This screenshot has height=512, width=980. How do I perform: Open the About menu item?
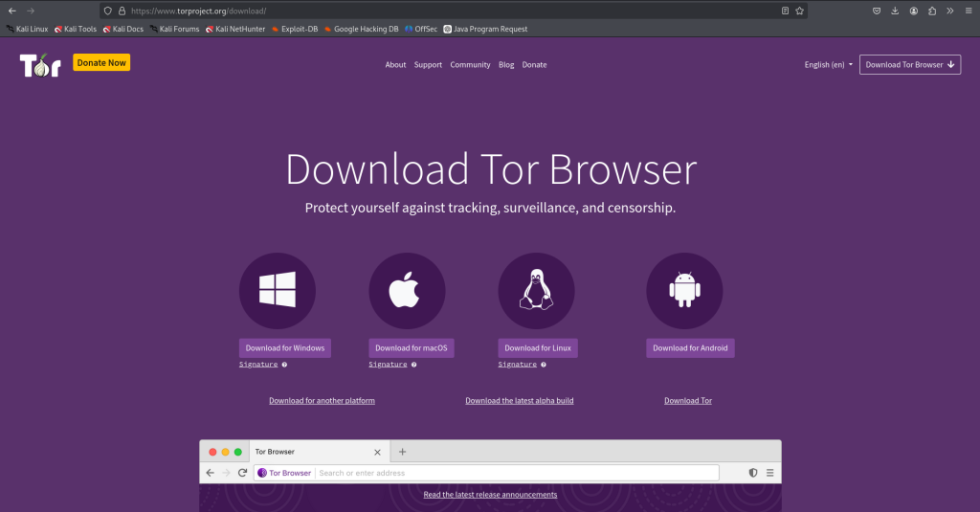coord(395,64)
